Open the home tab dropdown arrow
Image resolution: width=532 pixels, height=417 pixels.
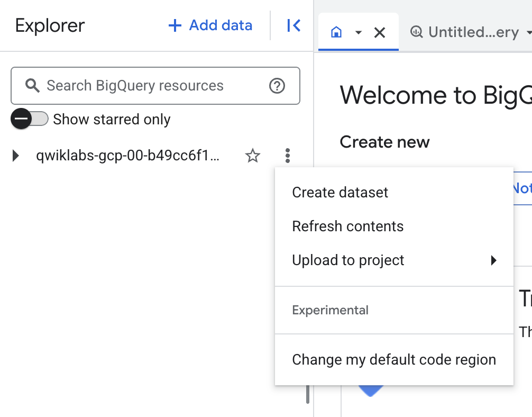pos(359,33)
